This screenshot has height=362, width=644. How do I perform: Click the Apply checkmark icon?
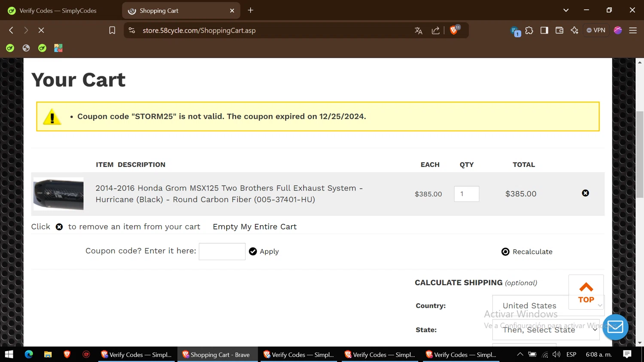(x=253, y=251)
